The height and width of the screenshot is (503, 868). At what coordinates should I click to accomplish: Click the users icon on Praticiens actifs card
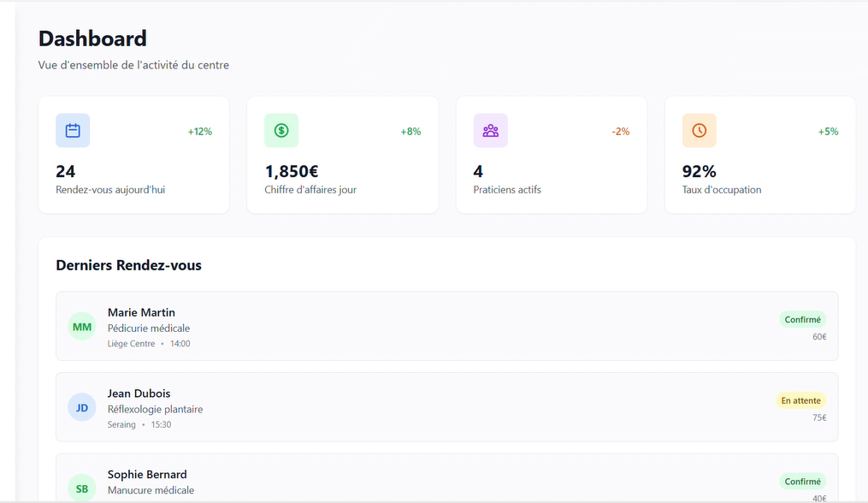(490, 130)
